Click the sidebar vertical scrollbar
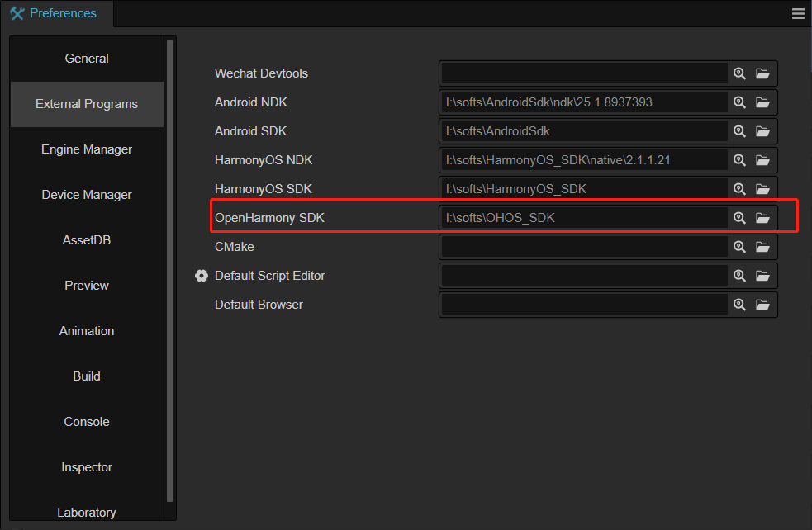The image size is (812, 530). pyautogui.click(x=169, y=271)
